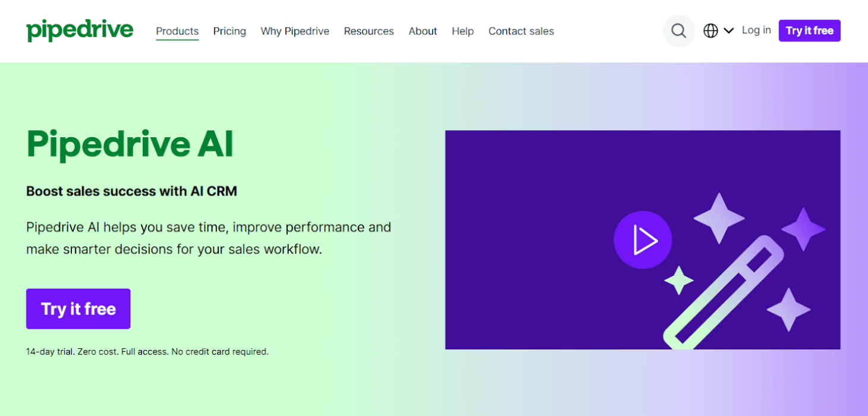Expand the language chevron beside the globe

click(x=729, y=31)
